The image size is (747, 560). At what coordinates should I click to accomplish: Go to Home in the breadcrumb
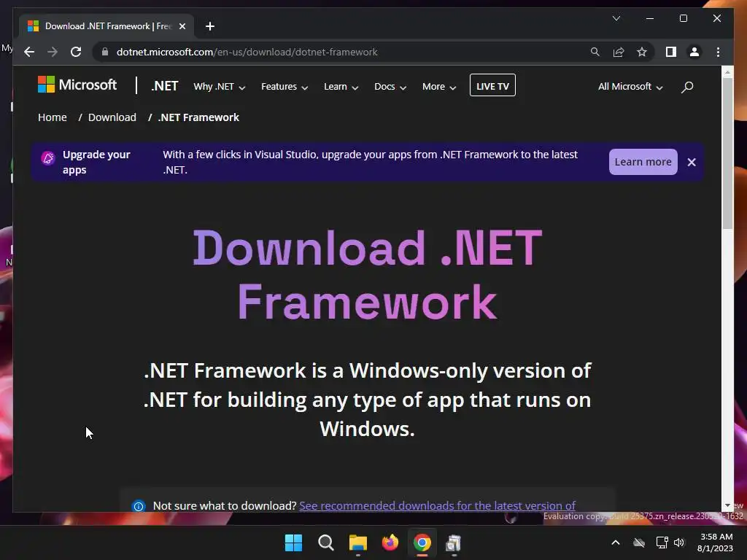pyautogui.click(x=53, y=117)
